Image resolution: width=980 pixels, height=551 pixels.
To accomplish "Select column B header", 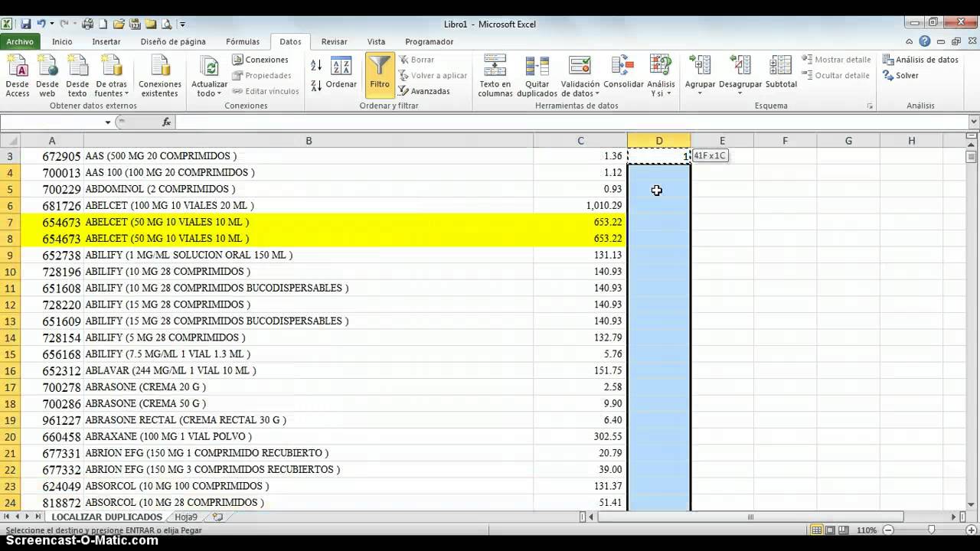I will click(x=309, y=141).
